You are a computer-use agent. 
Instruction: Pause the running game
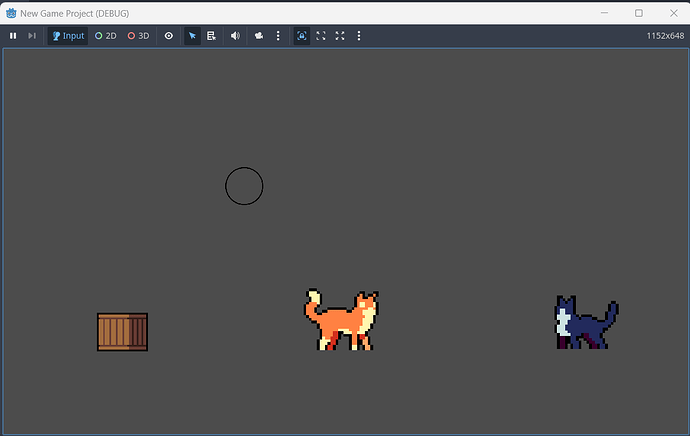(x=13, y=36)
